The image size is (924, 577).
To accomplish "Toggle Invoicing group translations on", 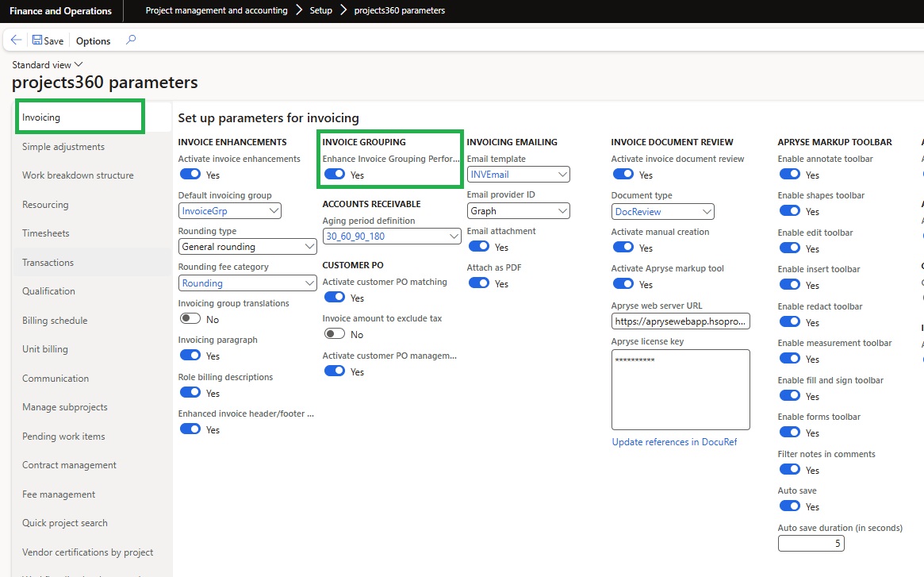I will pos(190,319).
